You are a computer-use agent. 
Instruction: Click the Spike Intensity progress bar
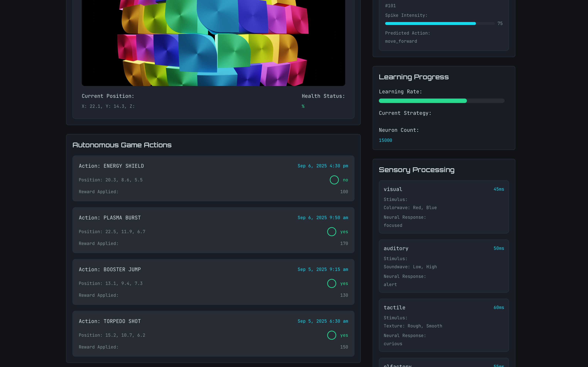point(440,23)
